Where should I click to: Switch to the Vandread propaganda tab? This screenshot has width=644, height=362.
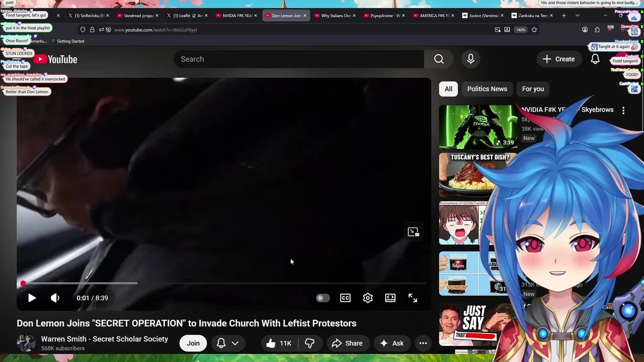(x=137, y=16)
